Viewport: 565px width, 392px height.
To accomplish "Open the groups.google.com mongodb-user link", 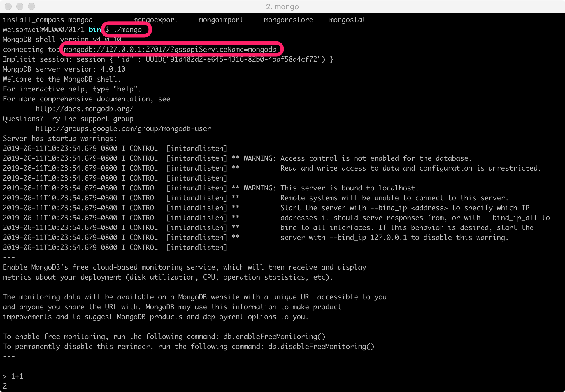I will click(x=123, y=129).
